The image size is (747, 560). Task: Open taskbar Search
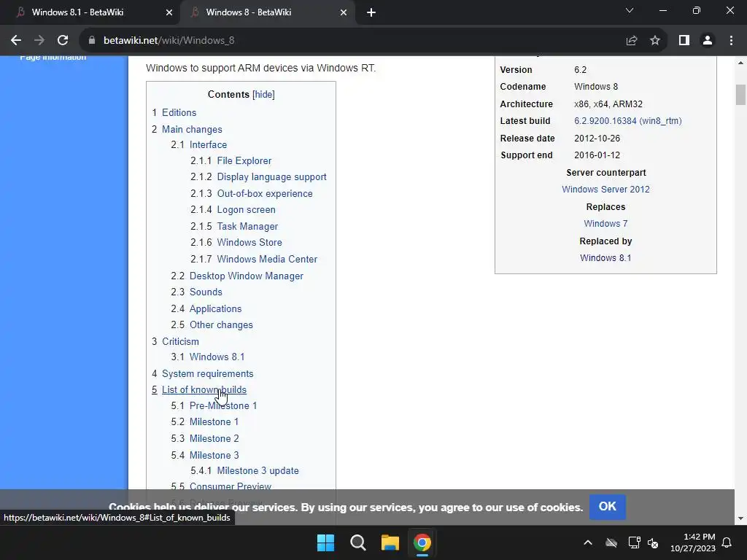pyautogui.click(x=357, y=542)
